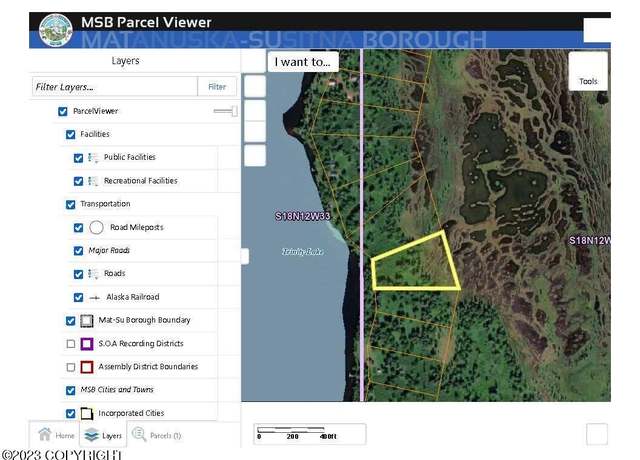640x460 pixels.
Task: Open the 'I want to...' menu
Action: pos(303,62)
